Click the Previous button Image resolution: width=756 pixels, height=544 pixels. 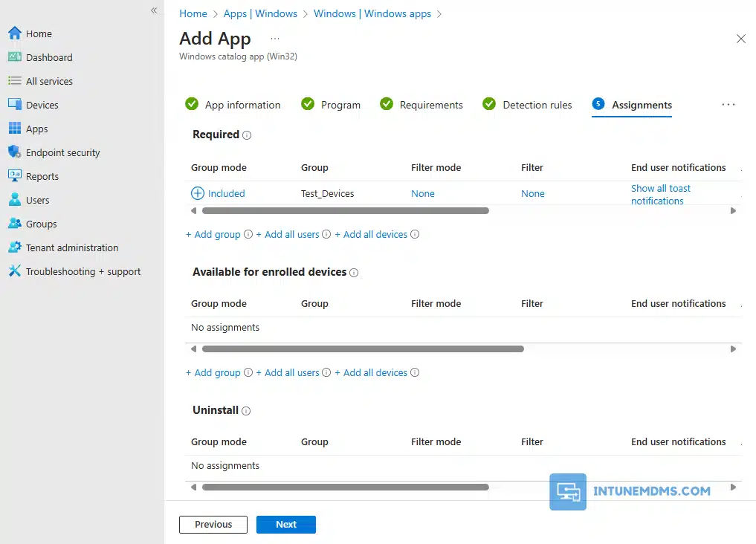click(213, 524)
